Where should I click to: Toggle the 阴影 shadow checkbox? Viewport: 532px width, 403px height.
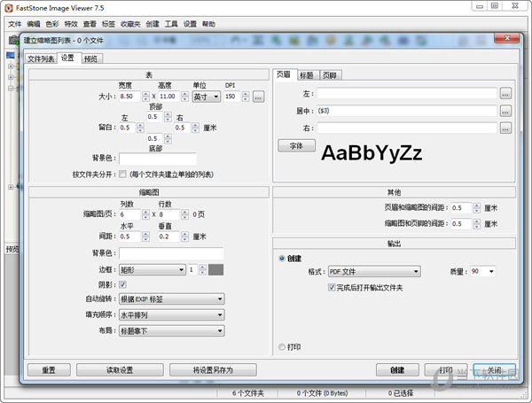point(122,284)
